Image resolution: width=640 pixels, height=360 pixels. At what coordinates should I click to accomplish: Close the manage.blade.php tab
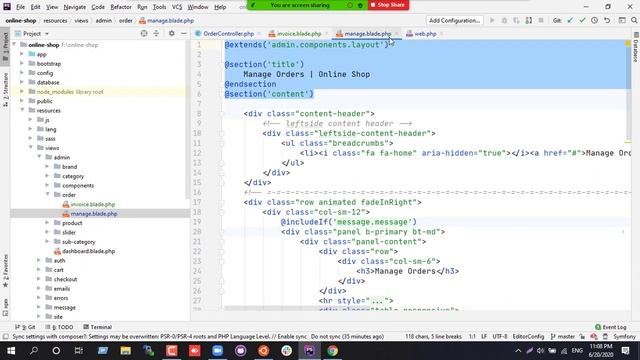[396, 33]
